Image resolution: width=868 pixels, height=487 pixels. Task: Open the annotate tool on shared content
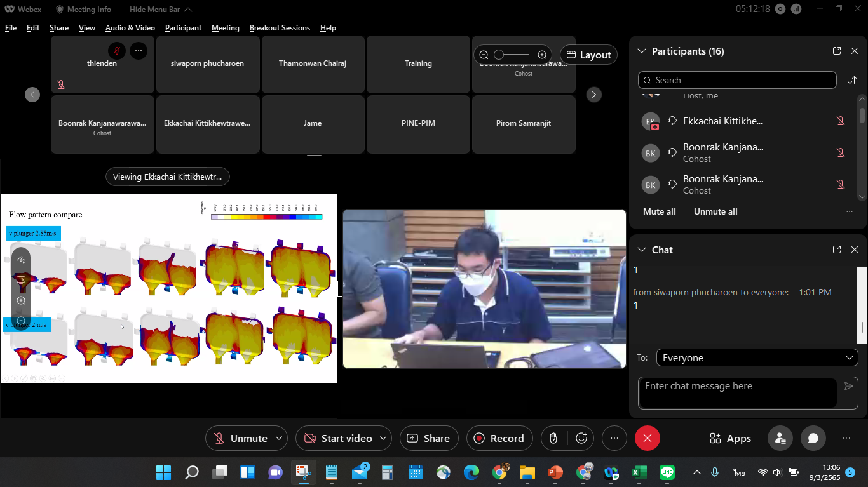pyautogui.click(x=21, y=259)
